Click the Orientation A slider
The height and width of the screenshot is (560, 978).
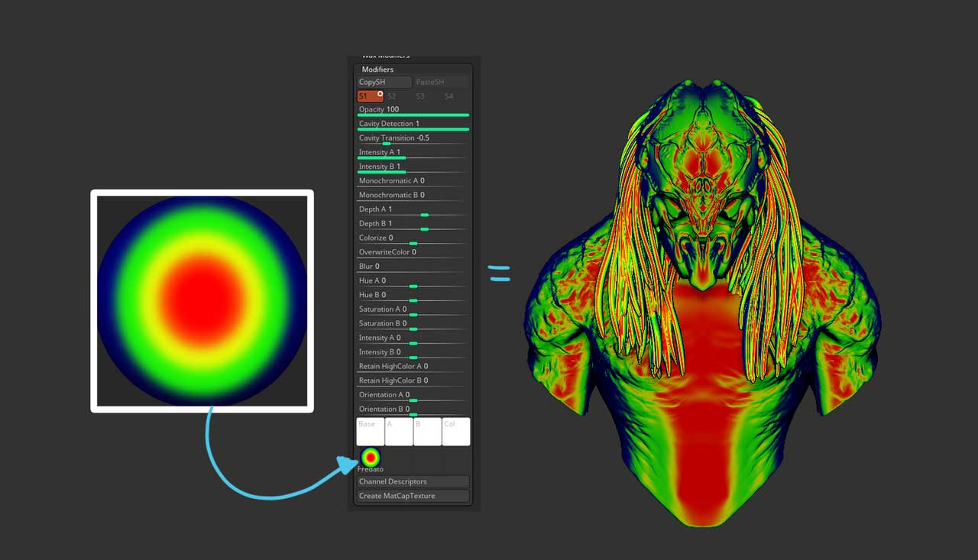pyautogui.click(x=413, y=396)
